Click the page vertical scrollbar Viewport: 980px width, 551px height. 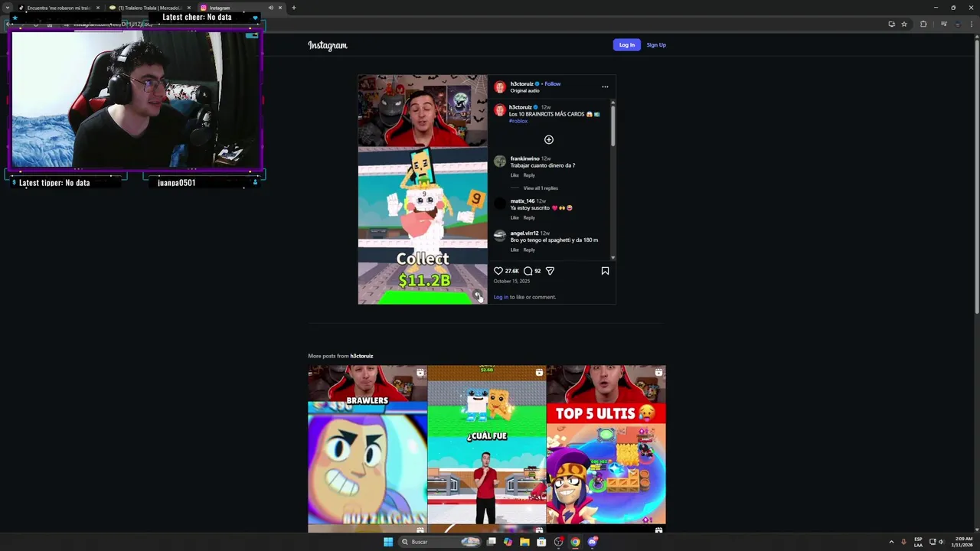pos(977,176)
